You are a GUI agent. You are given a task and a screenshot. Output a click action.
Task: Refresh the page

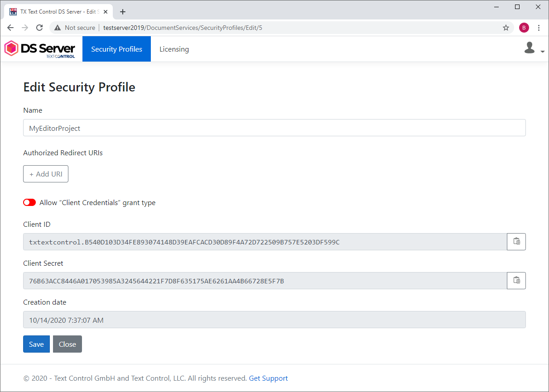(39, 27)
